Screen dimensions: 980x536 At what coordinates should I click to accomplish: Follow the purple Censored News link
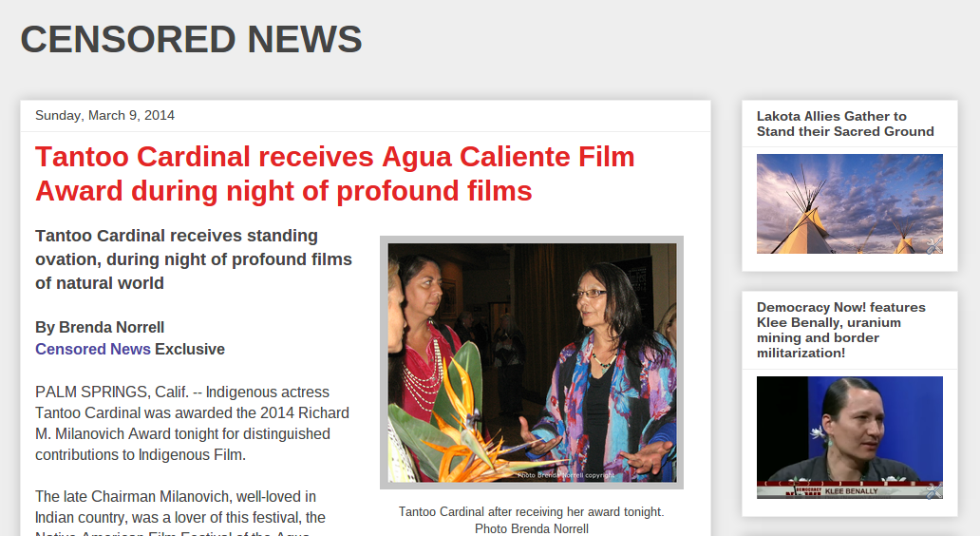pyautogui.click(x=92, y=349)
